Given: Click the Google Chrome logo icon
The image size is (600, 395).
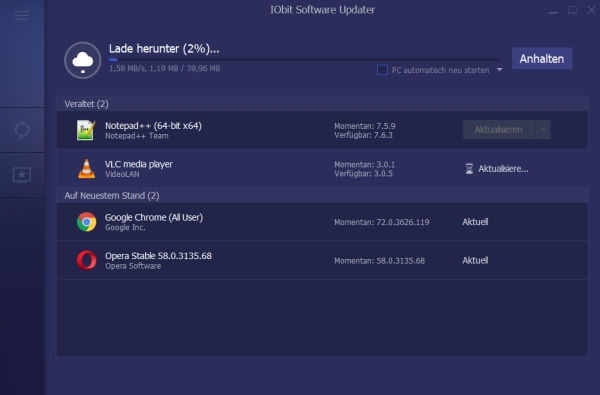Looking at the screenshot, I should click(86, 222).
